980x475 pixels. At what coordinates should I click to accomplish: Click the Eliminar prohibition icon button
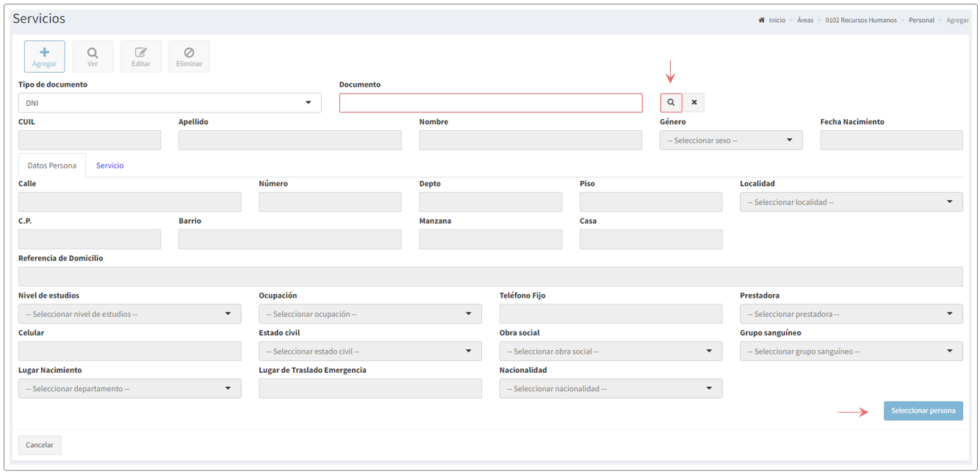pos(189,57)
